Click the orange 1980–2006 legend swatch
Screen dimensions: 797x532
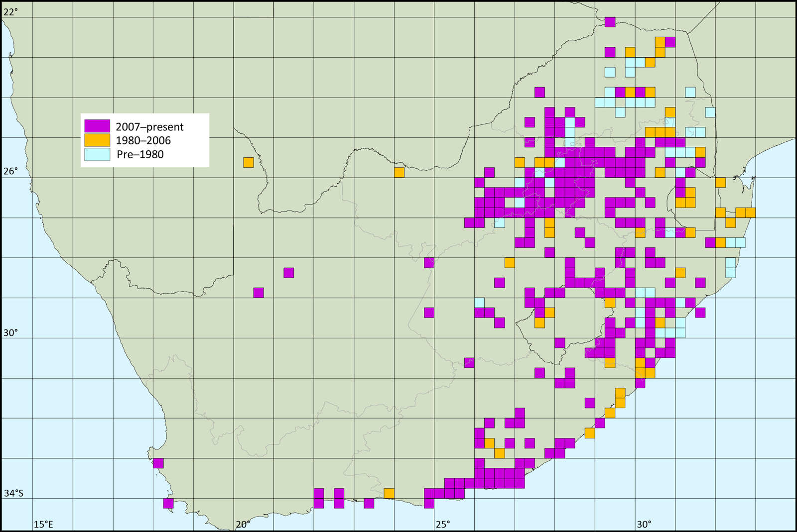(97, 140)
